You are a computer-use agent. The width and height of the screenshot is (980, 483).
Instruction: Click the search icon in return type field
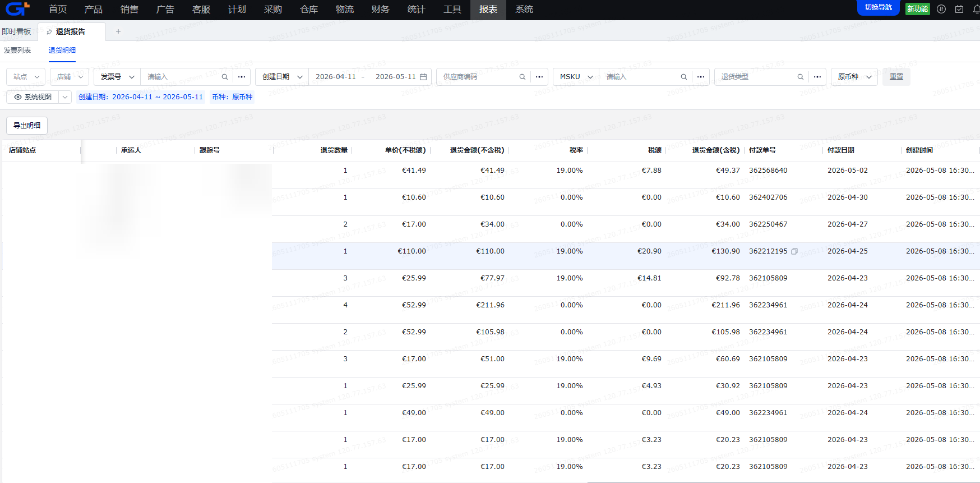pyautogui.click(x=801, y=77)
